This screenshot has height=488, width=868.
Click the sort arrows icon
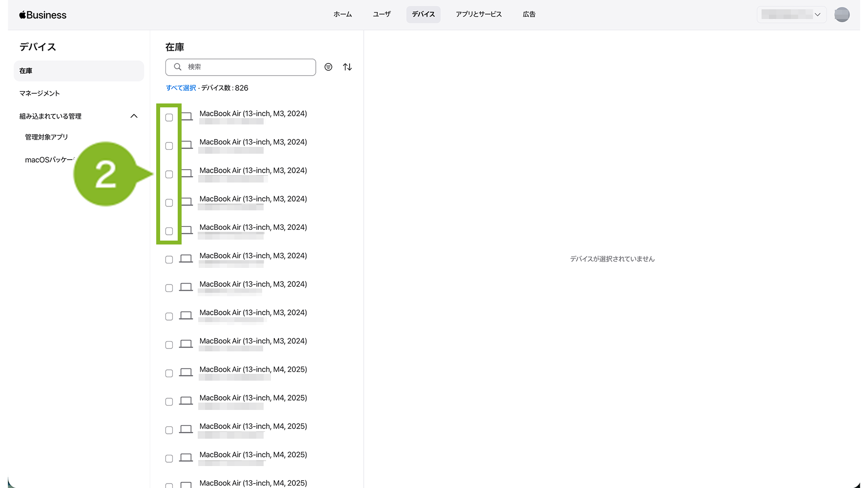click(347, 67)
